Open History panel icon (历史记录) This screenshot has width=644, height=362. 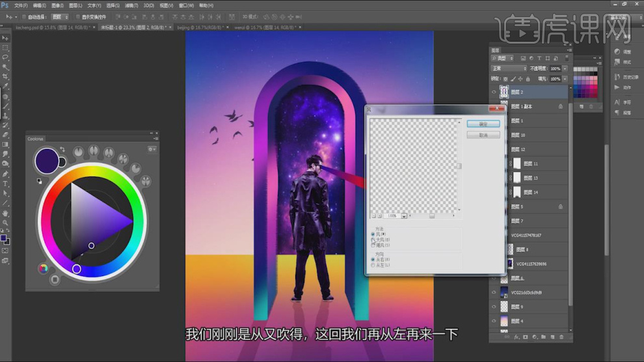click(617, 77)
